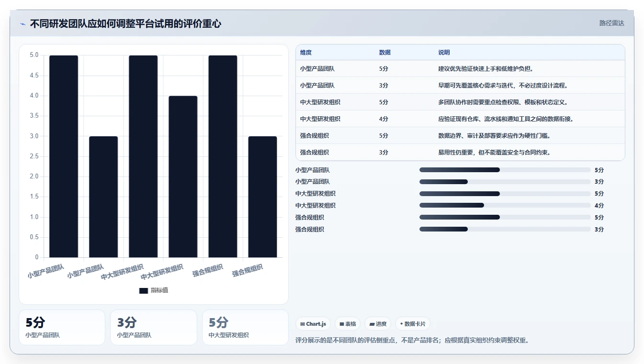Click the 中大型研发组织 progress bar showing 4分
This screenshot has width=644, height=364.
click(505, 206)
